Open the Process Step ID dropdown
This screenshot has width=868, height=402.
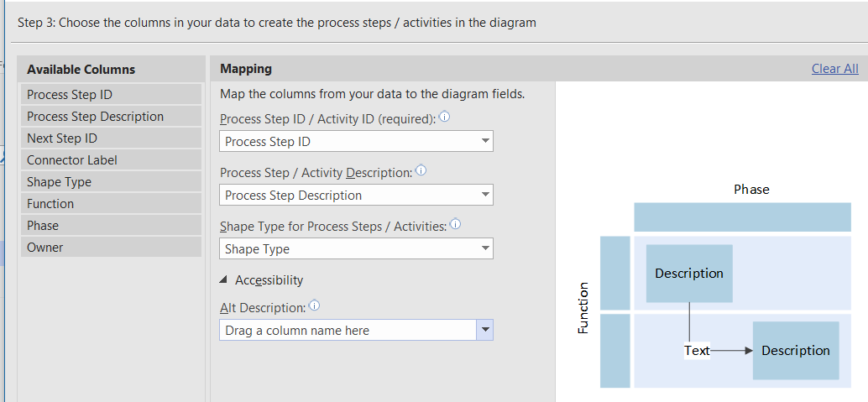(x=485, y=141)
